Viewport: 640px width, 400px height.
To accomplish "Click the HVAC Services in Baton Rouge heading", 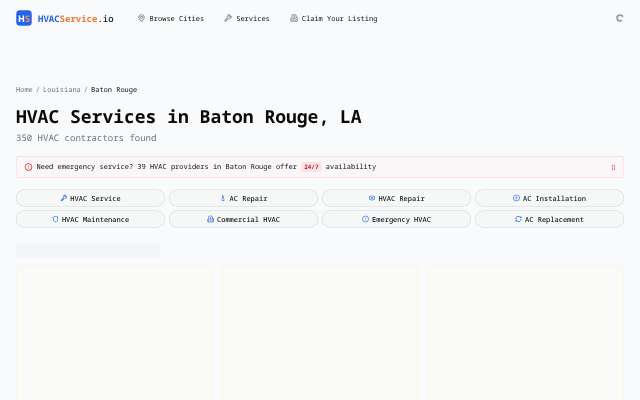I will [189, 117].
